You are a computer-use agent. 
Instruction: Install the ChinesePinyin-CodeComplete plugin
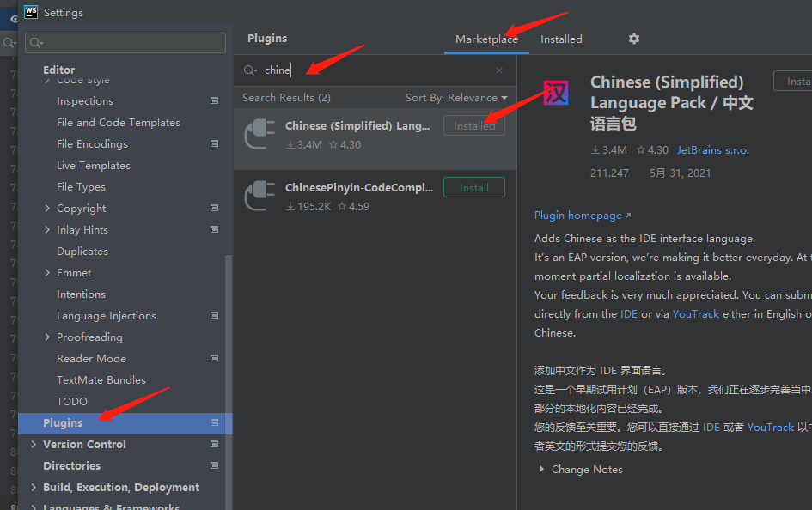pyautogui.click(x=473, y=186)
